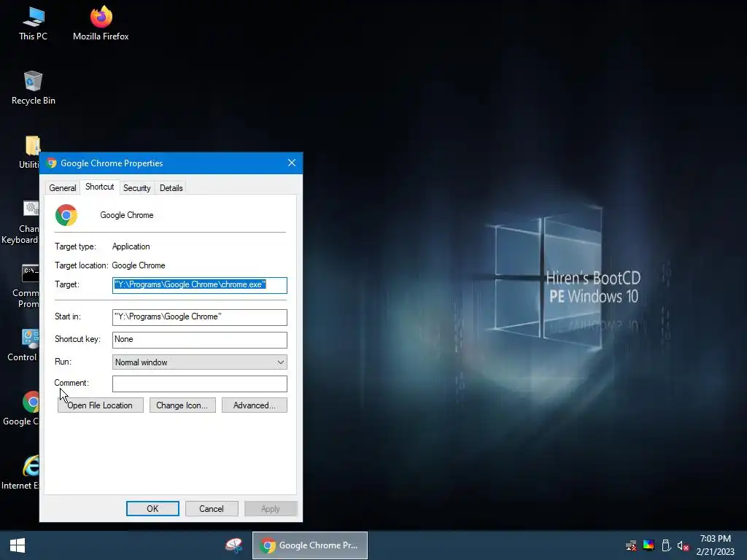Click the Change Icon button
Screen dimensions: 747x560
(x=182, y=405)
